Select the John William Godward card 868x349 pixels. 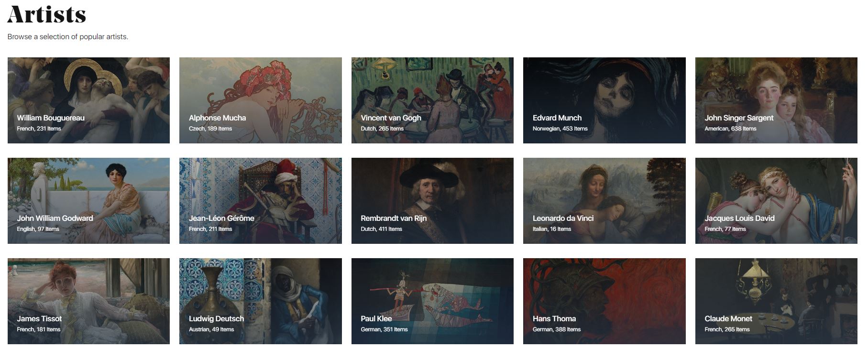point(88,201)
